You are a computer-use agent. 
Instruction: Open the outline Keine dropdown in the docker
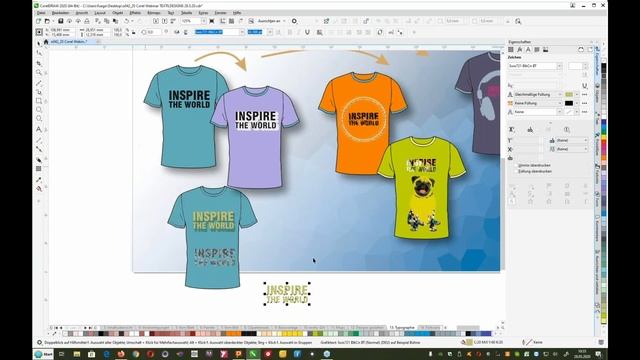click(x=560, y=112)
